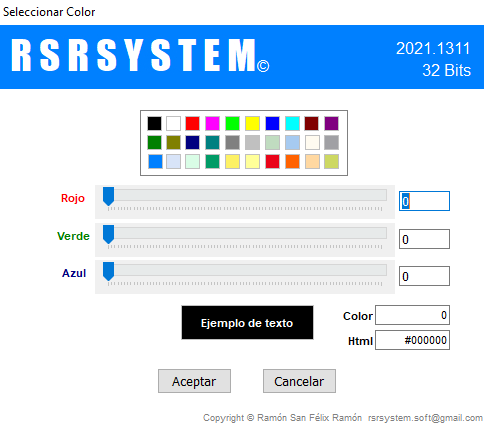487x428 pixels.
Task: Choose the lime green swatch
Action: click(232, 123)
